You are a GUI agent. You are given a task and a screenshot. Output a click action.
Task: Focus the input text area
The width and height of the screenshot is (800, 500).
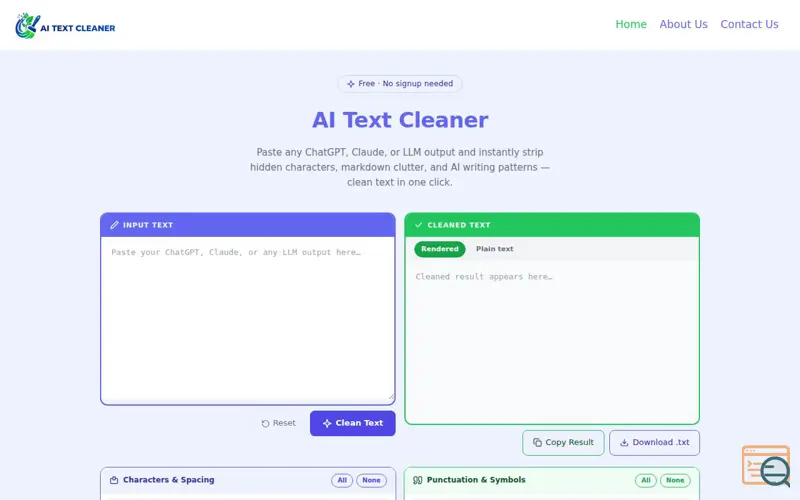247,319
